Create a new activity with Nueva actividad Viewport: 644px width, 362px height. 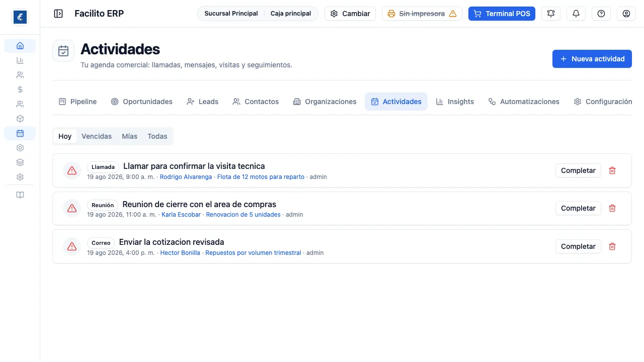(592, 59)
